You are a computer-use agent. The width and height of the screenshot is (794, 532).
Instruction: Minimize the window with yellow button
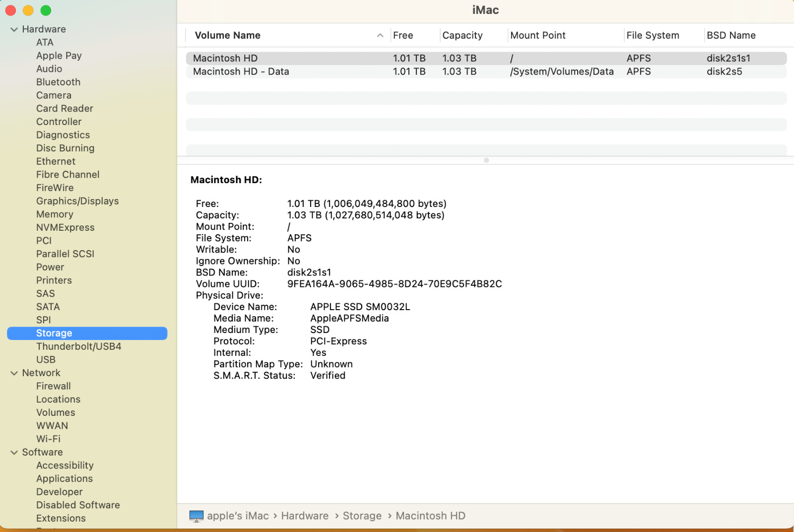tap(28, 10)
